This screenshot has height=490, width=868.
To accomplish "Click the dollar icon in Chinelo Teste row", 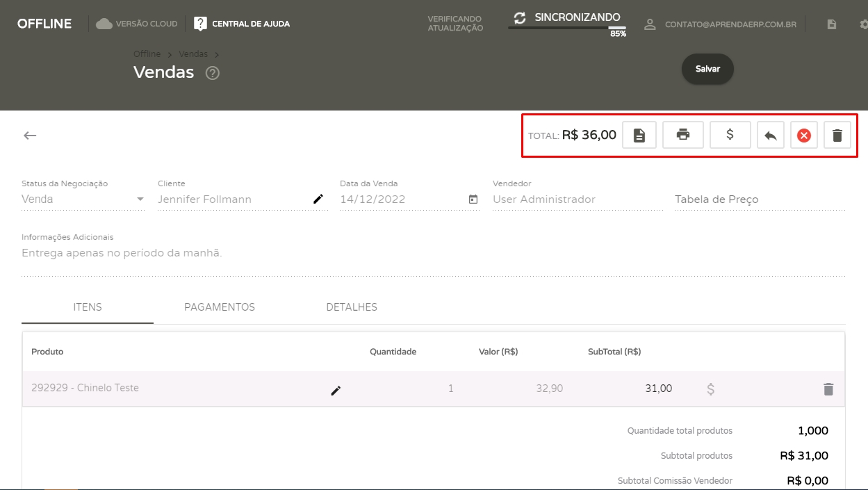I will pyautogui.click(x=710, y=389).
